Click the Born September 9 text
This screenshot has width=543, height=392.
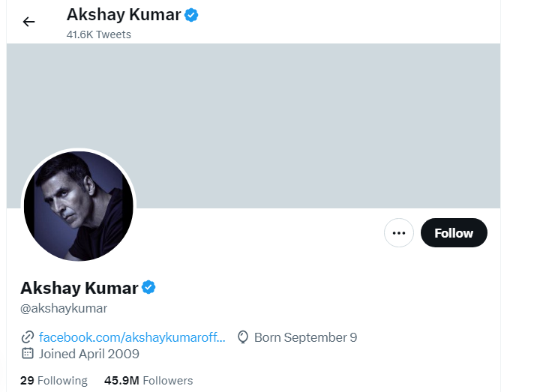tap(305, 337)
